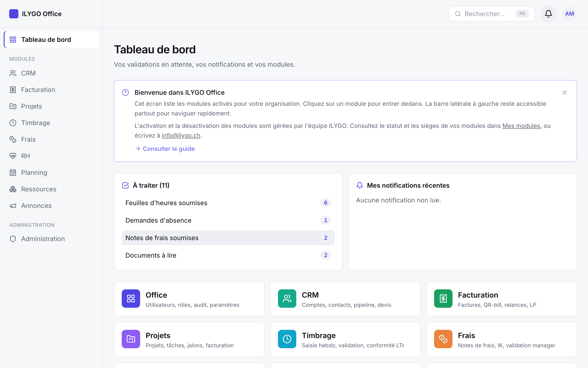Select Tableau de bord in sidebar
This screenshot has width=588, height=368.
pos(51,40)
